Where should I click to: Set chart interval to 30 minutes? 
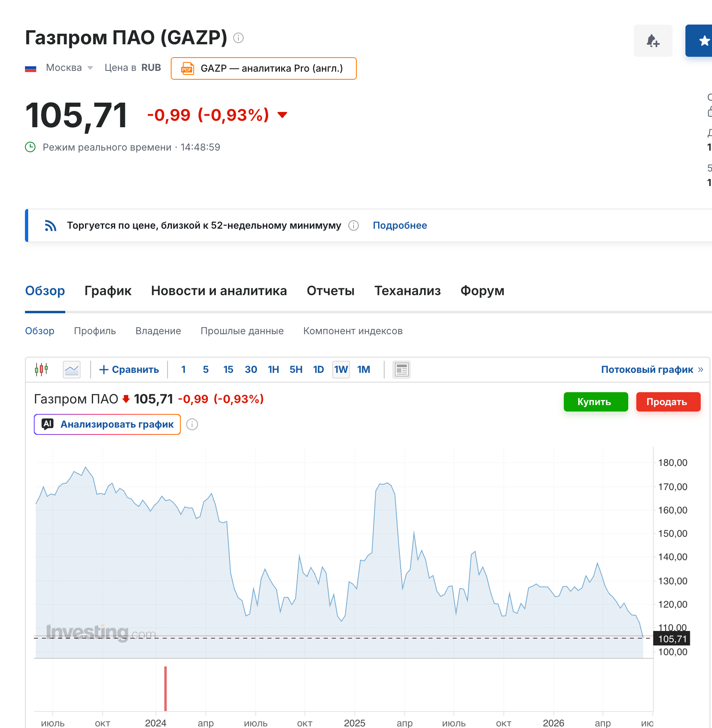[x=251, y=370]
